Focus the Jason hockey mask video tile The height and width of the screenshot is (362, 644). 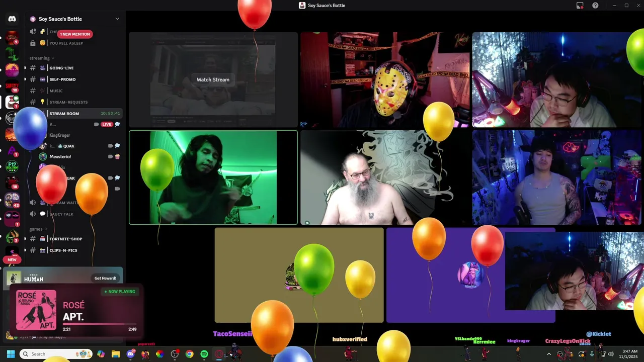(x=385, y=80)
